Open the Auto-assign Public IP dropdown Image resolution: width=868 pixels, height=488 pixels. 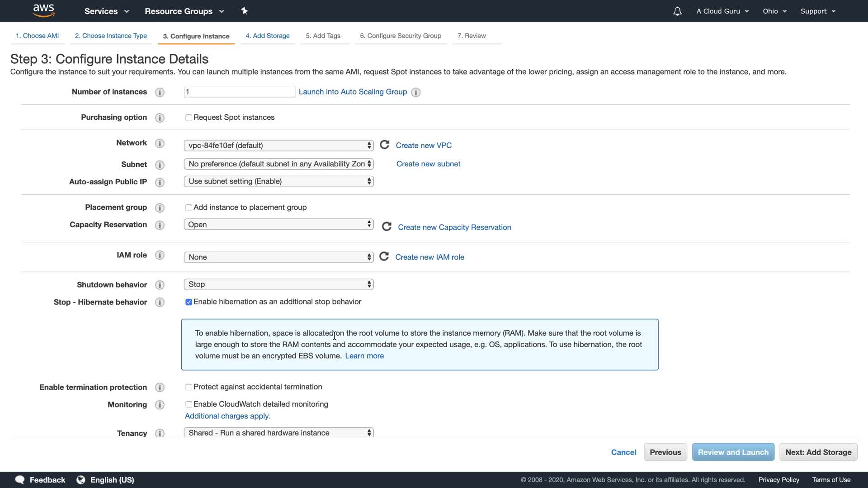278,181
